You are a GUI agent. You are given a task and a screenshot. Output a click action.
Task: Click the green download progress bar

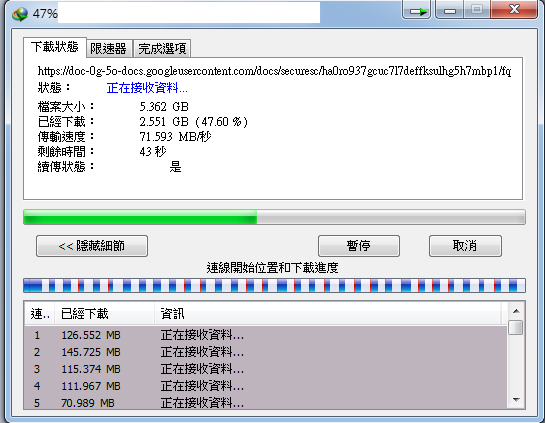point(274,217)
